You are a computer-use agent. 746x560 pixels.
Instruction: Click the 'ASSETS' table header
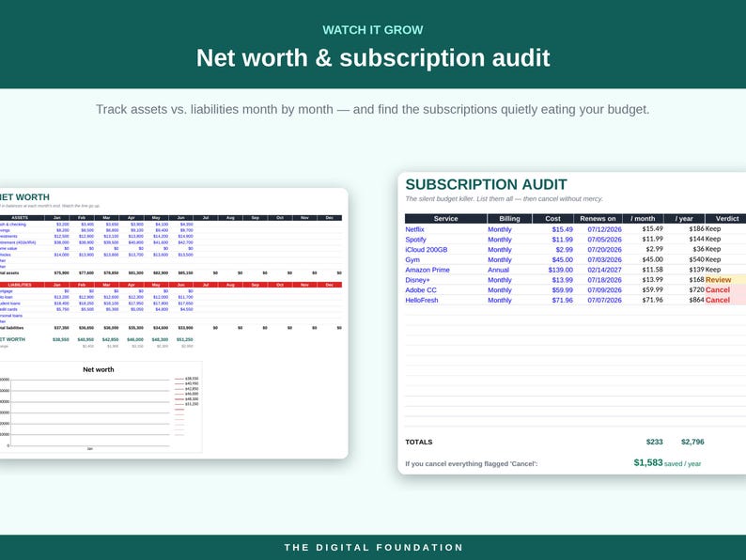pos(20,218)
